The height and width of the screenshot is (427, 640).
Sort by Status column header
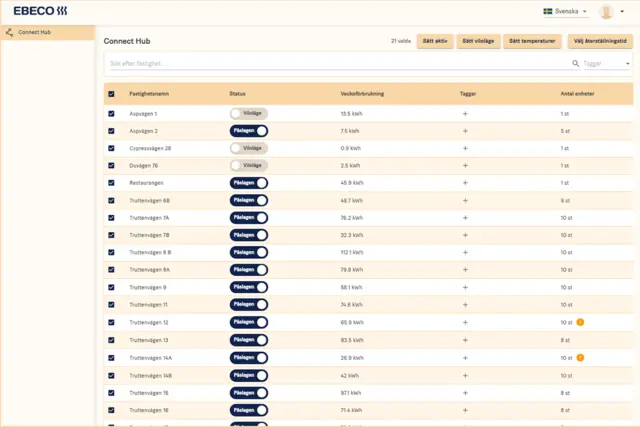(238, 94)
